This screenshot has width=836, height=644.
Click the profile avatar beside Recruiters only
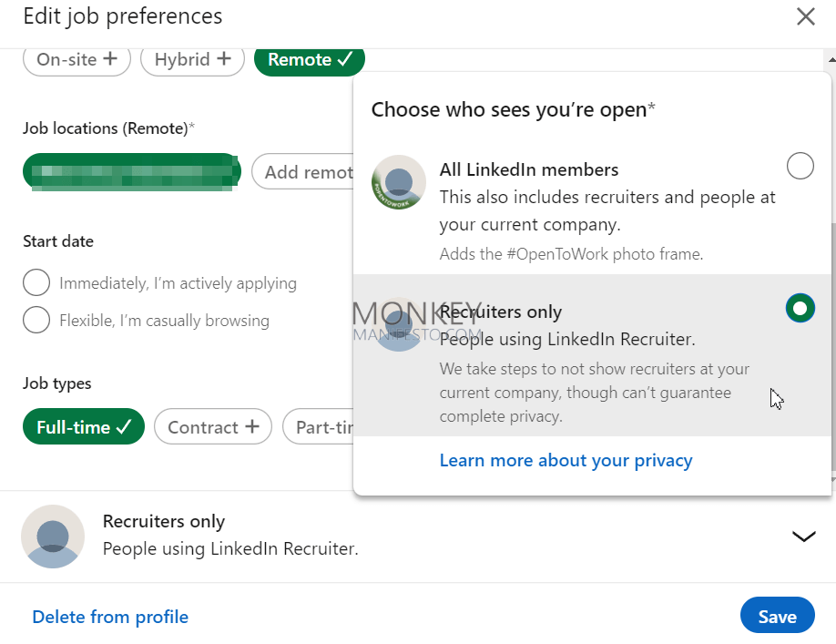(53, 537)
